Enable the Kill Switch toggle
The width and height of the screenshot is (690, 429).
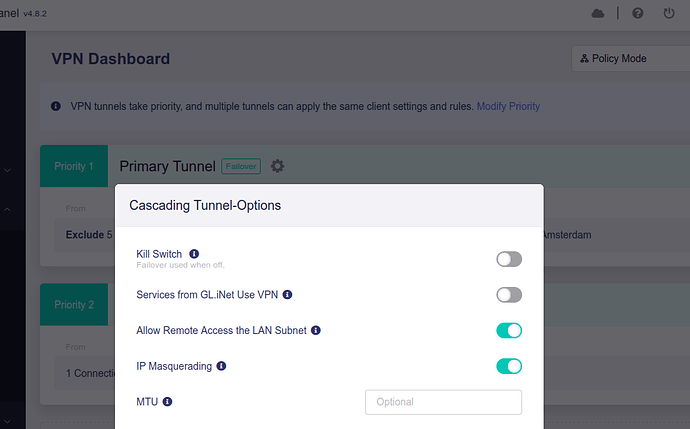pyautogui.click(x=509, y=259)
